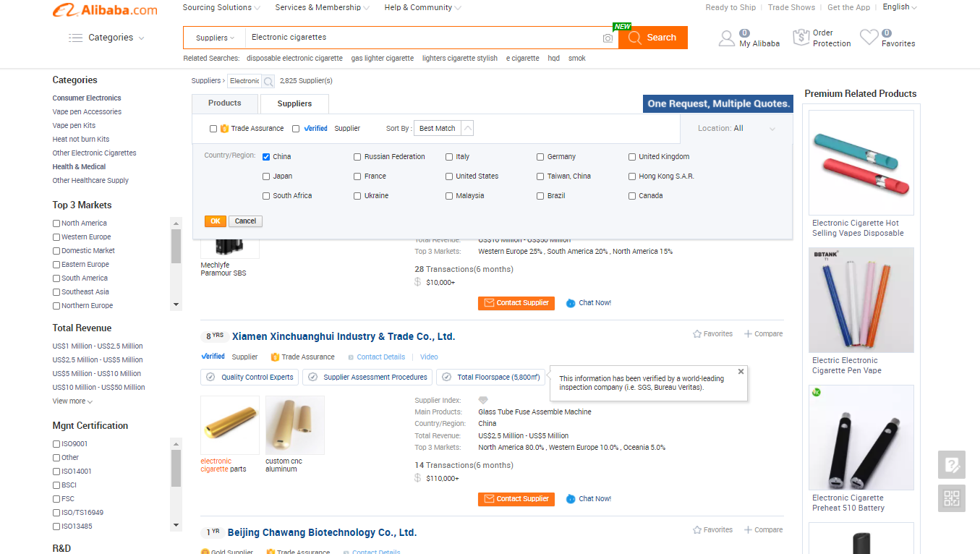Click the orange Search button

pos(653,38)
